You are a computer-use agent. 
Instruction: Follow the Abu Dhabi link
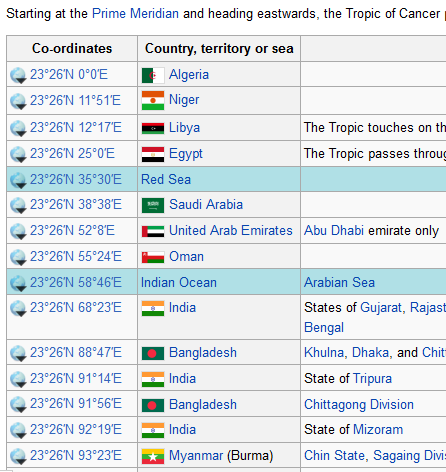click(334, 230)
